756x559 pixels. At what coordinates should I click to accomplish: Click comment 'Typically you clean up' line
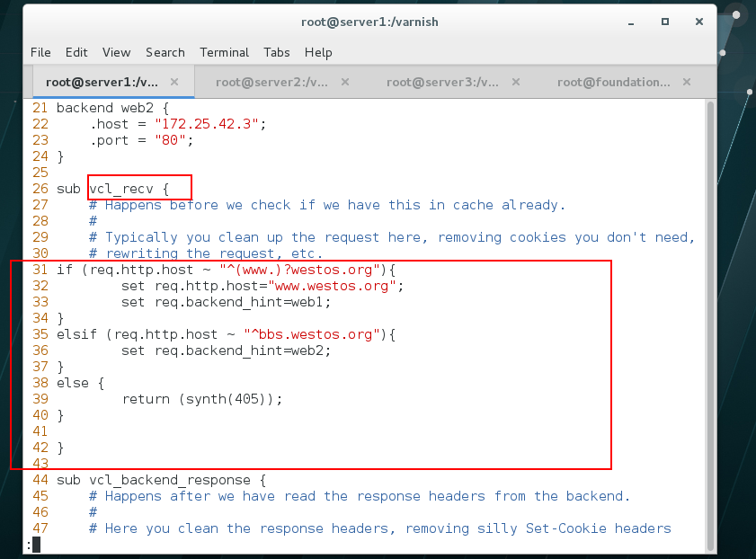pos(392,237)
